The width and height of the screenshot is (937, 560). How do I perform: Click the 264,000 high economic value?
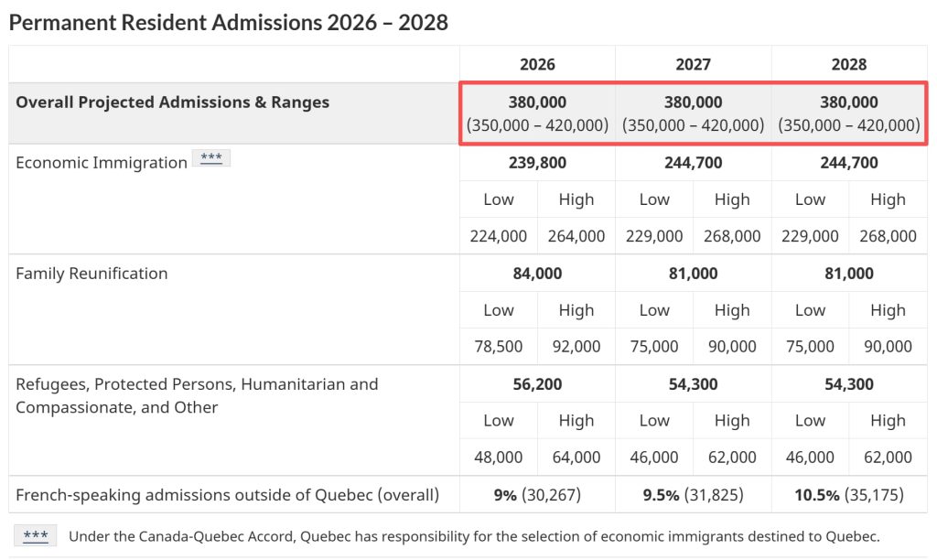pos(576,236)
